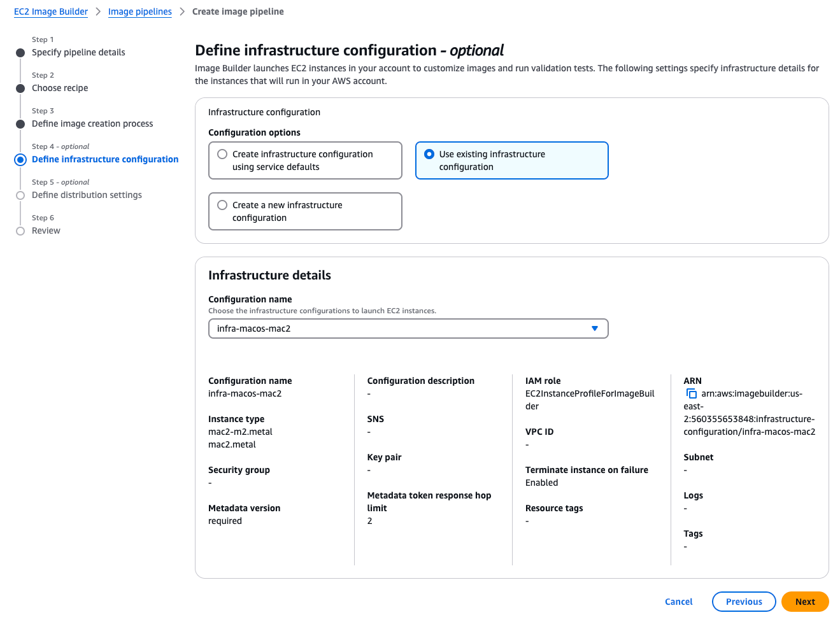The width and height of the screenshot is (840, 629).
Task: Open the infra-macos-mac2 configuration dropdown
Action: [408, 329]
